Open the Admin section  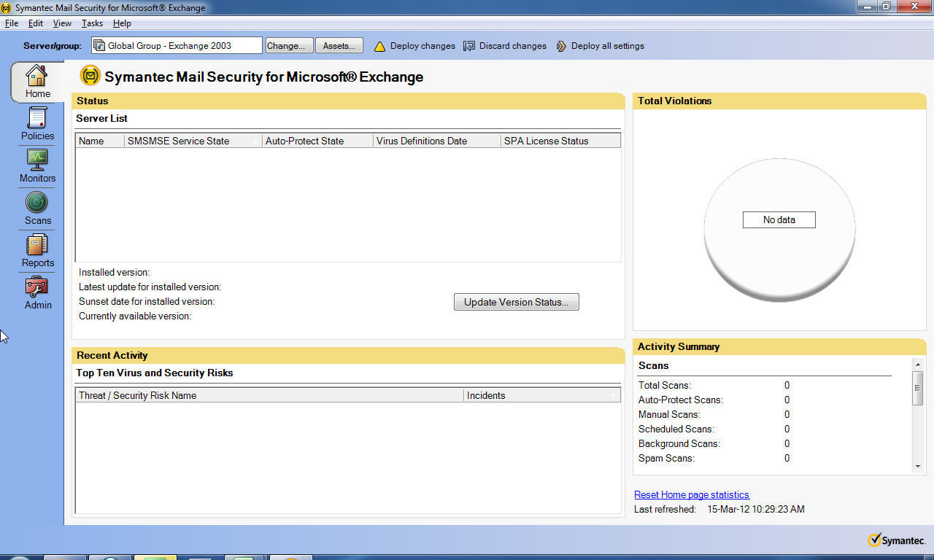pyautogui.click(x=37, y=293)
